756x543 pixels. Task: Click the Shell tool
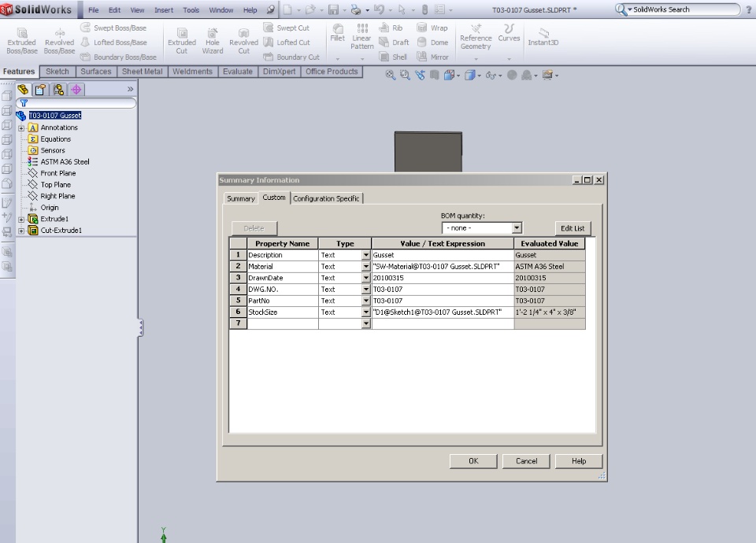(394, 57)
